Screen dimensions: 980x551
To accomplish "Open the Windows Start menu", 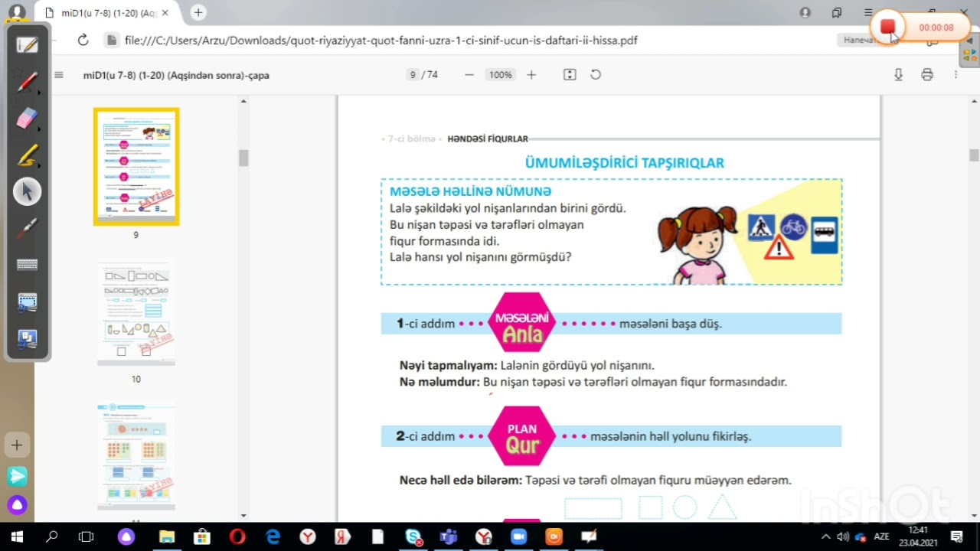I will tap(17, 536).
